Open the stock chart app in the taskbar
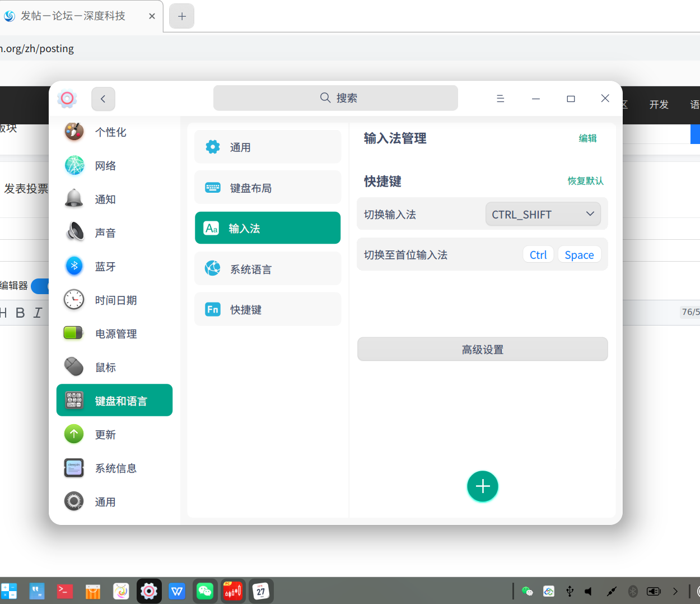Image resolution: width=700 pixels, height=604 pixels. (233, 591)
